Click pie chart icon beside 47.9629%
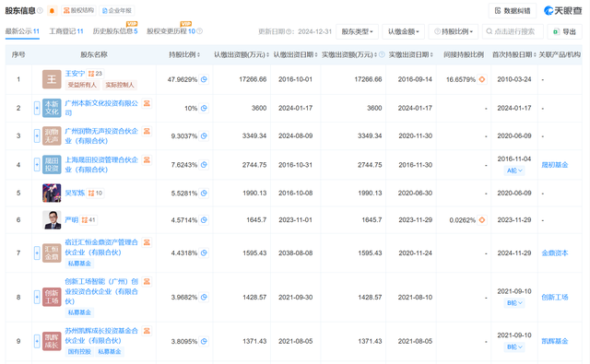The image size is (590, 364). pyautogui.click(x=204, y=79)
